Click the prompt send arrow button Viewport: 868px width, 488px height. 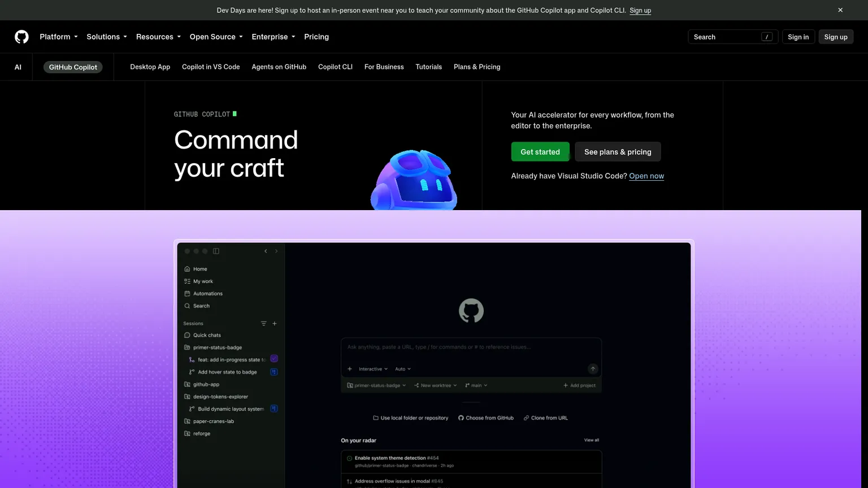tap(593, 369)
